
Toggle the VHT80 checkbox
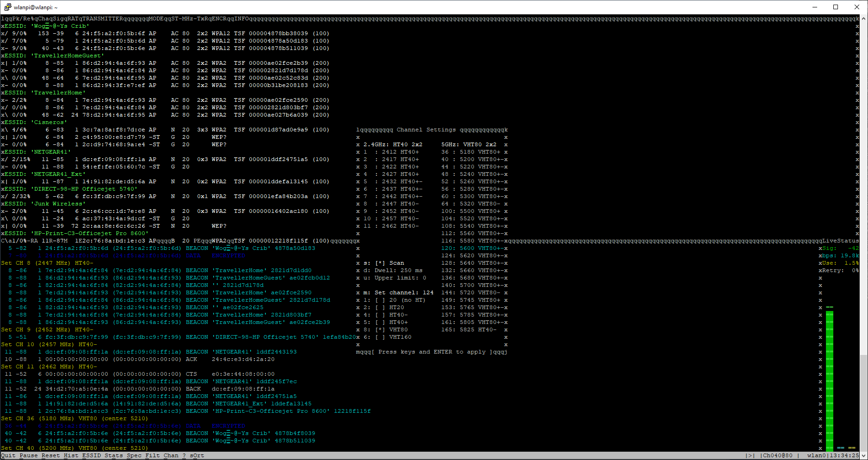point(380,329)
